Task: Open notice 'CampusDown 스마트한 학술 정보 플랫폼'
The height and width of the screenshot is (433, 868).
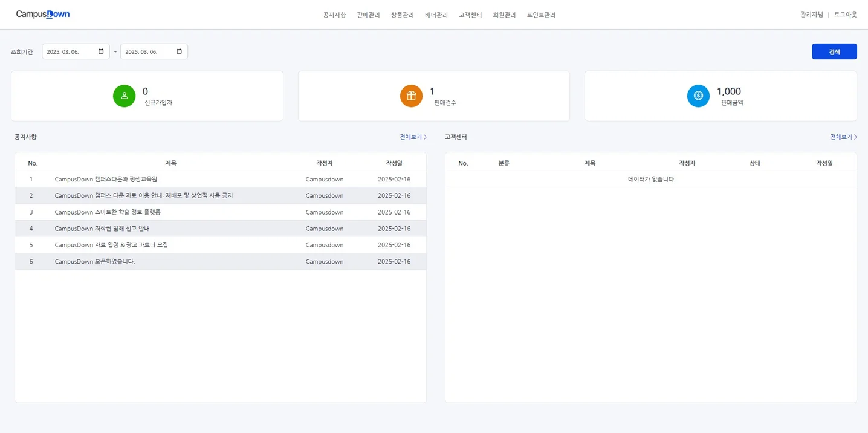Action: [108, 212]
